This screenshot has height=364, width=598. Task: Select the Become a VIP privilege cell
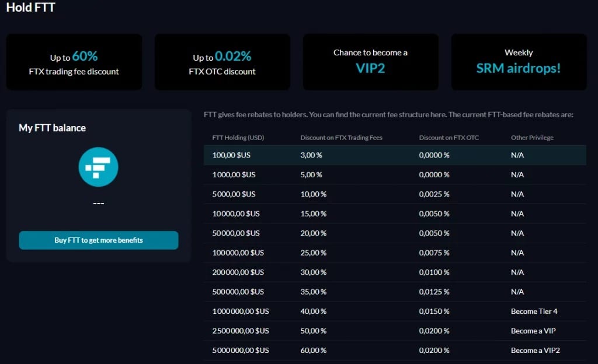coord(533,331)
